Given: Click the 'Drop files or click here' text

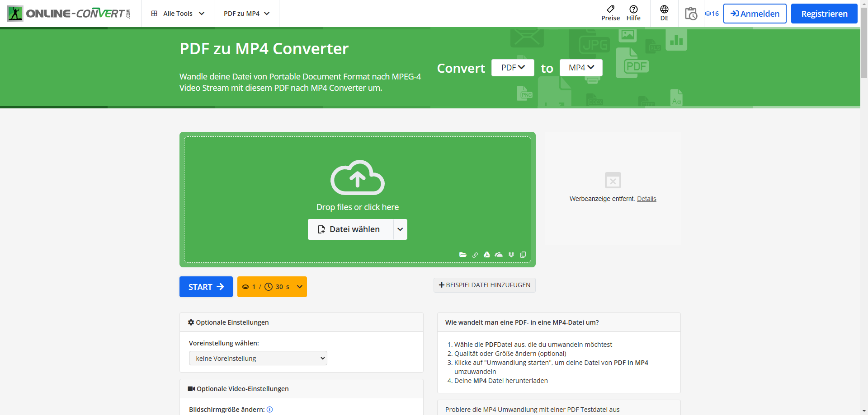Looking at the screenshot, I should click(358, 207).
